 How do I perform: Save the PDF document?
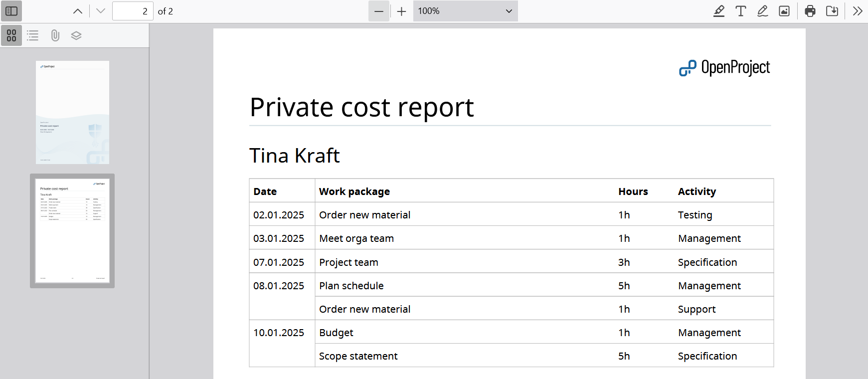pyautogui.click(x=832, y=11)
